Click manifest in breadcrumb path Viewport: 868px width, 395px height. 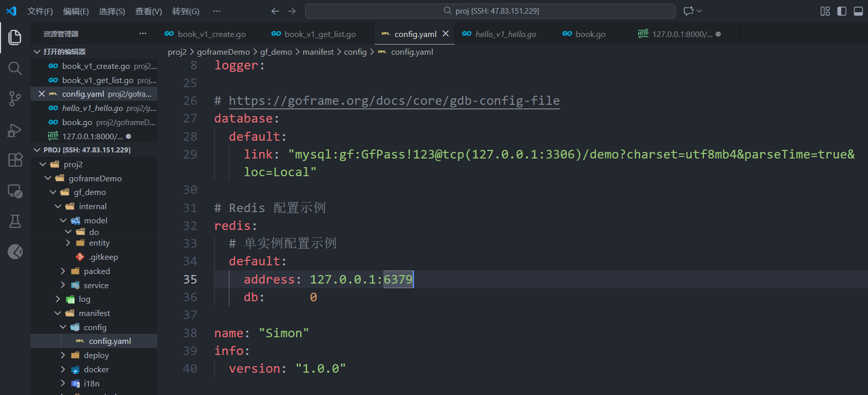(318, 52)
